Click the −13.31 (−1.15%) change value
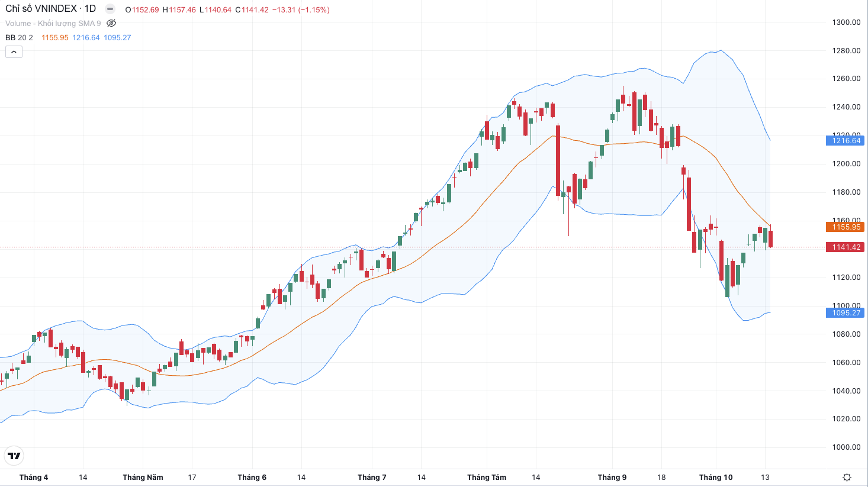Viewport: 868px width, 487px height. [x=301, y=10]
